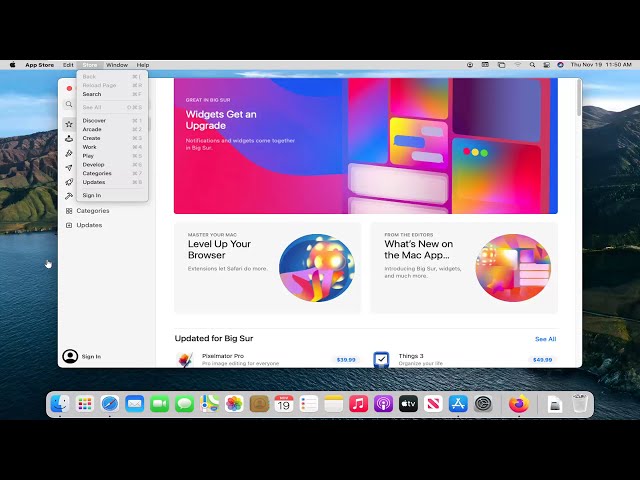Click the account avatar icon at sidebar bottom

point(70,356)
